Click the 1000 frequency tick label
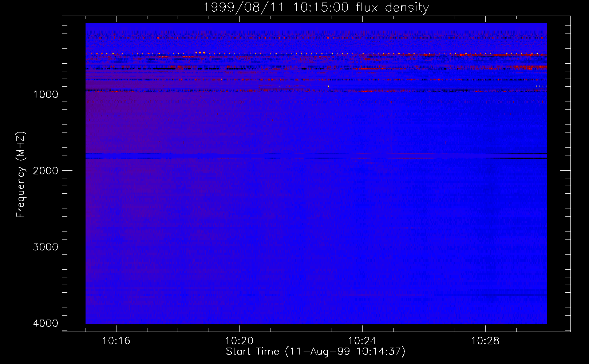 pos(46,94)
